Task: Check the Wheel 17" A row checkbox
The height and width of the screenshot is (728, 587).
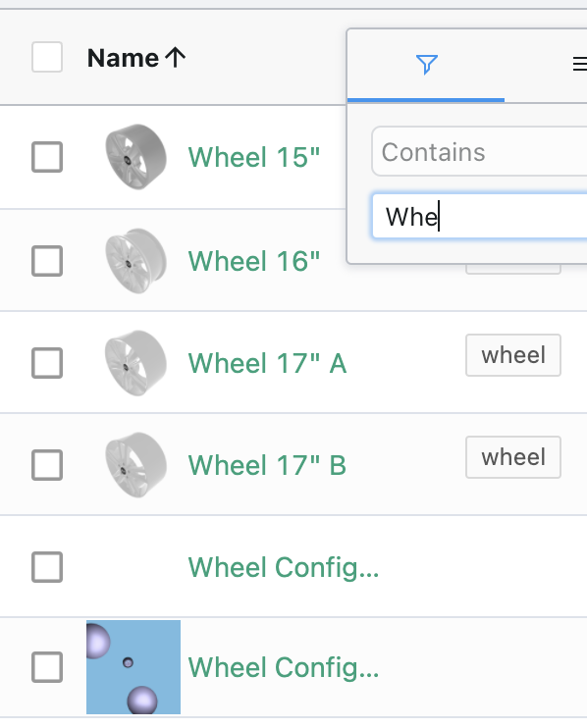Action: pyautogui.click(x=47, y=363)
